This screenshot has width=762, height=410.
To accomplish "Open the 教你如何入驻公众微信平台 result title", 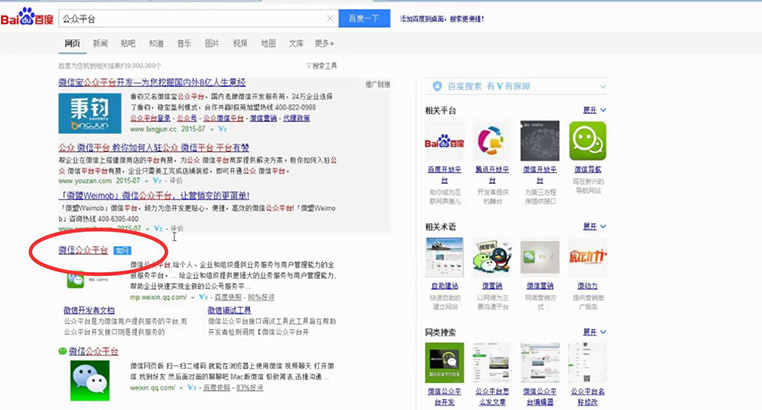I will coord(154,147).
